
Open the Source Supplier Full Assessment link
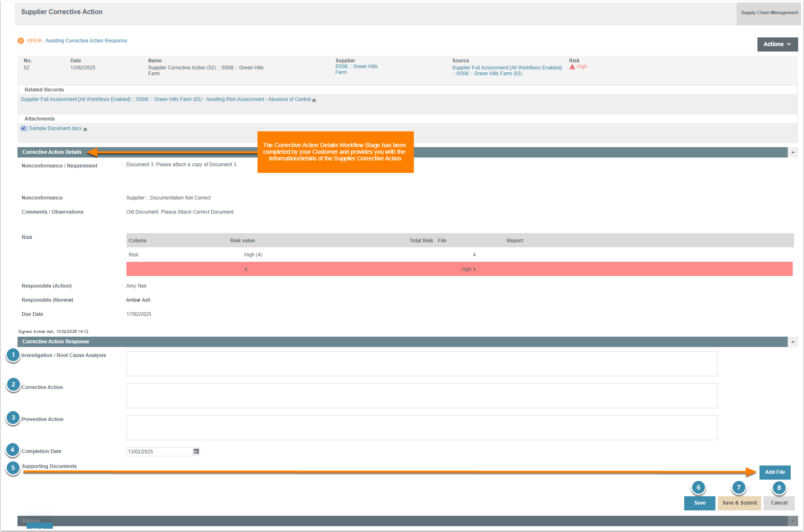click(506, 68)
